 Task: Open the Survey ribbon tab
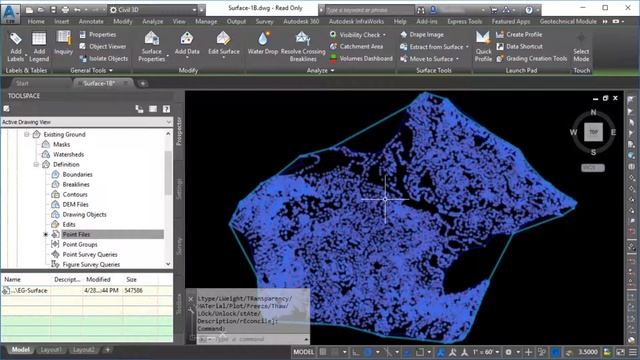264,21
